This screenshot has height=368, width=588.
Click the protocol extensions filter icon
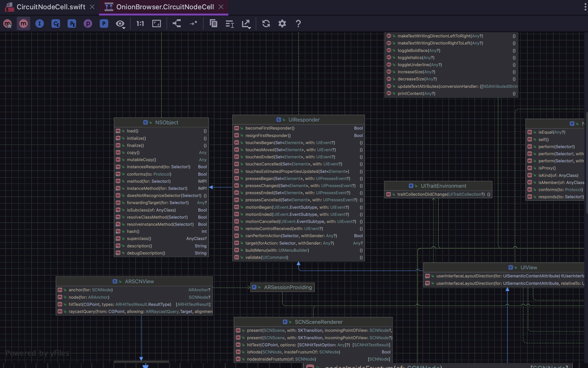pos(72,24)
